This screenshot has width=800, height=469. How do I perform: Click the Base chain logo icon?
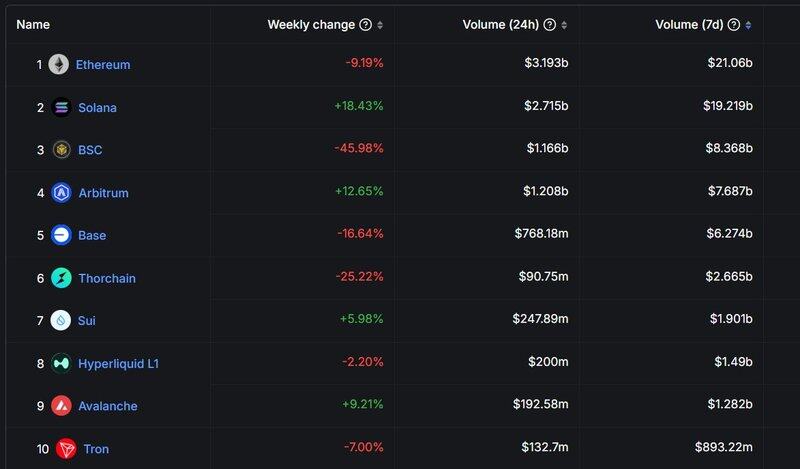coord(62,235)
